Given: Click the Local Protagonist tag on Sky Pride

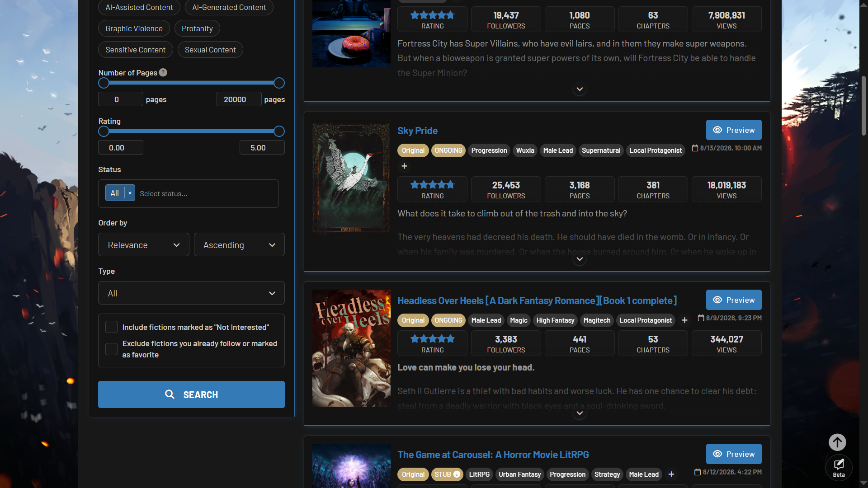Looking at the screenshot, I should [x=656, y=150].
